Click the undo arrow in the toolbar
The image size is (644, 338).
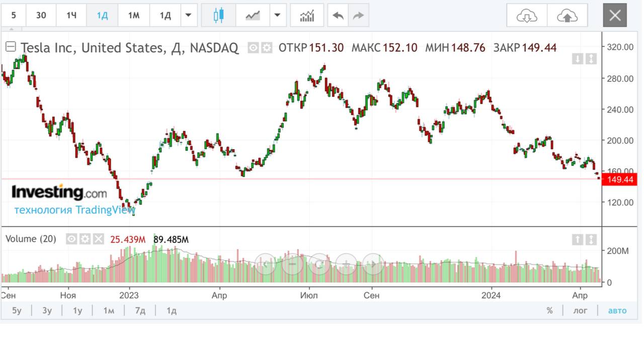click(x=338, y=15)
